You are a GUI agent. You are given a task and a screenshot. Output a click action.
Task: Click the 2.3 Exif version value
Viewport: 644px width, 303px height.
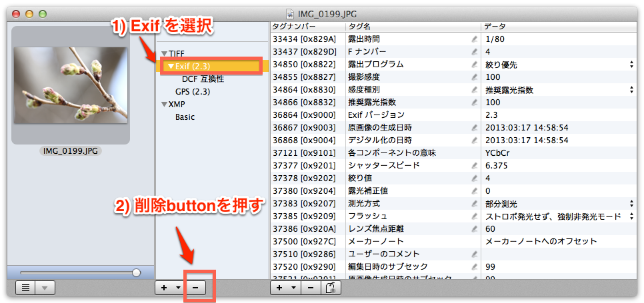(x=491, y=115)
